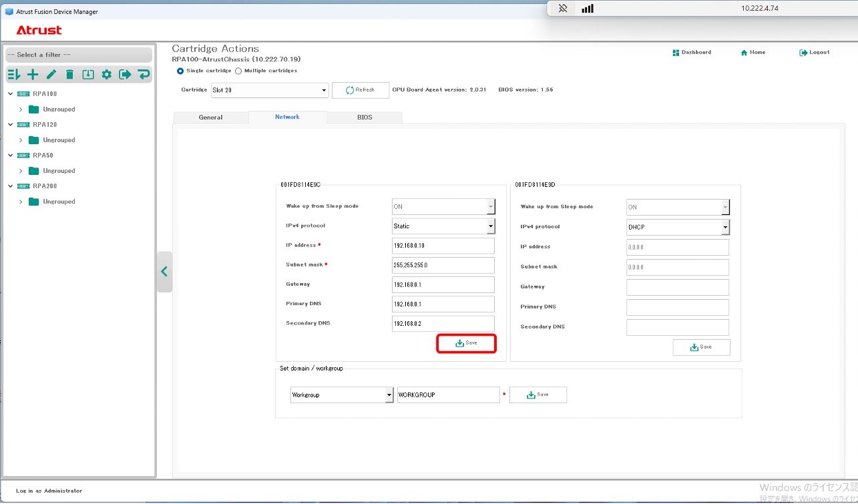Click the return arrow icon in sidebar
The height and width of the screenshot is (504, 858).
(x=144, y=75)
